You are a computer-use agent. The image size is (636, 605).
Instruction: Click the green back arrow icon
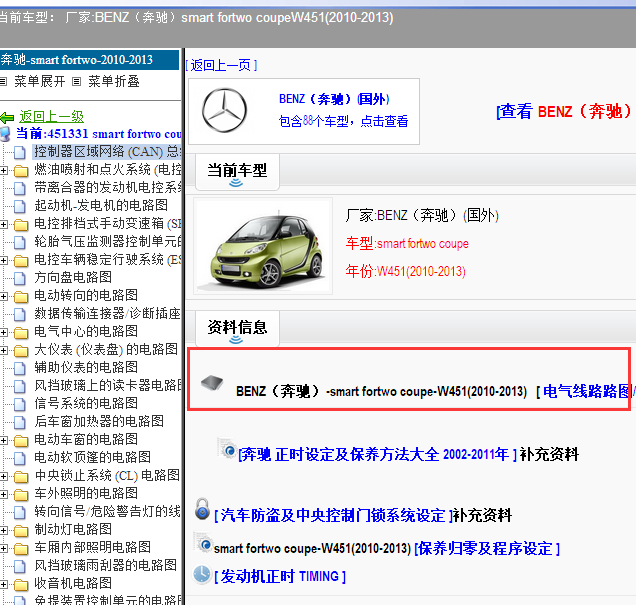click(7, 118)
